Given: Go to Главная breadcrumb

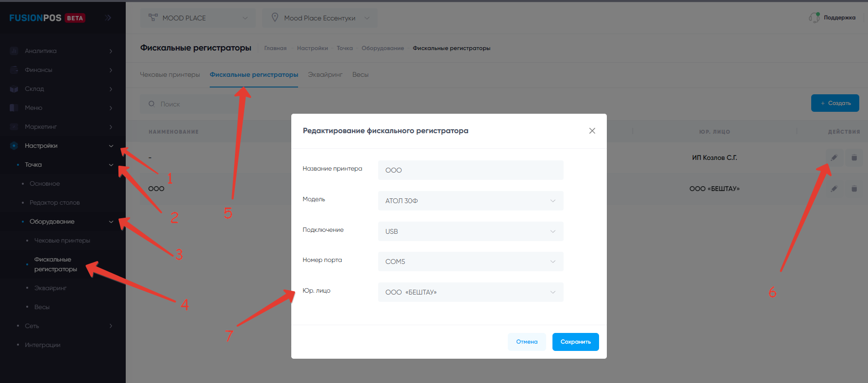Looking at the screenshot, I should pos(275,48).
